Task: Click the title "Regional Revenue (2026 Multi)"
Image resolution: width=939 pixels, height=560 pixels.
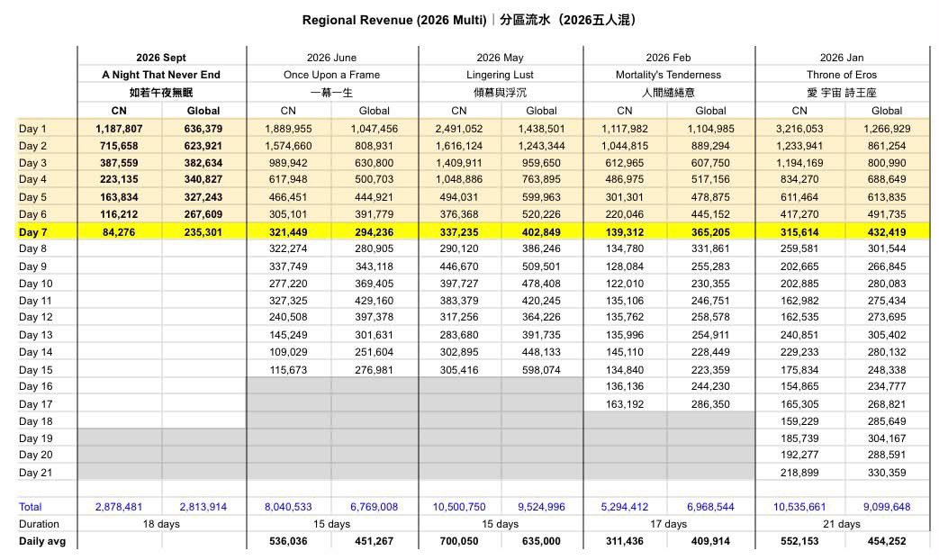Action: tap(394, 20)
